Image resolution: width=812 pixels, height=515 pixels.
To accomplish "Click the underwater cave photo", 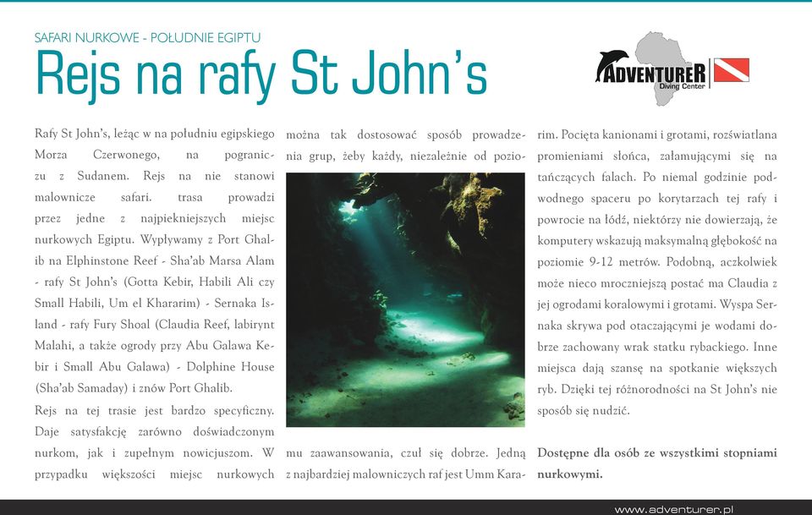I will (x=405, y=299).
